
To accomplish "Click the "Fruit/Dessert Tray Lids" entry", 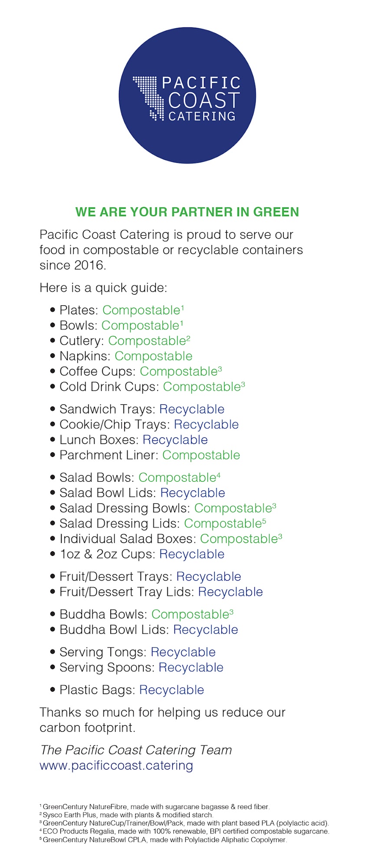I will (x=161, y=592).
